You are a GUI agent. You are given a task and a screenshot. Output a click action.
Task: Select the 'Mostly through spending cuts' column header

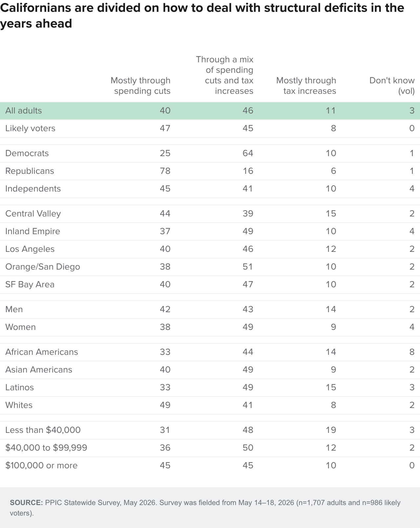(140, 86)
